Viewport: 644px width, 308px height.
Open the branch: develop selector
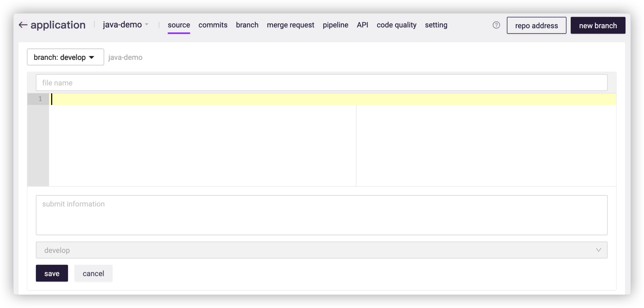65,57
